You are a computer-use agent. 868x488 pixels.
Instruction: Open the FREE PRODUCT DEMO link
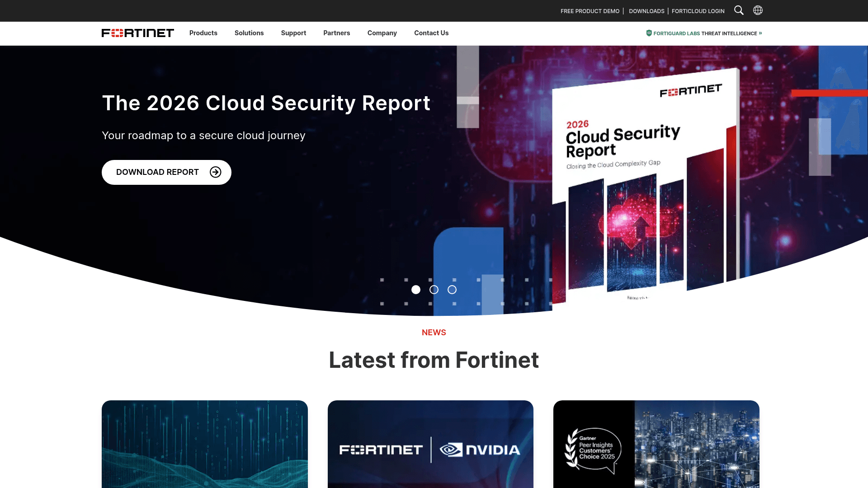[590, 11]
